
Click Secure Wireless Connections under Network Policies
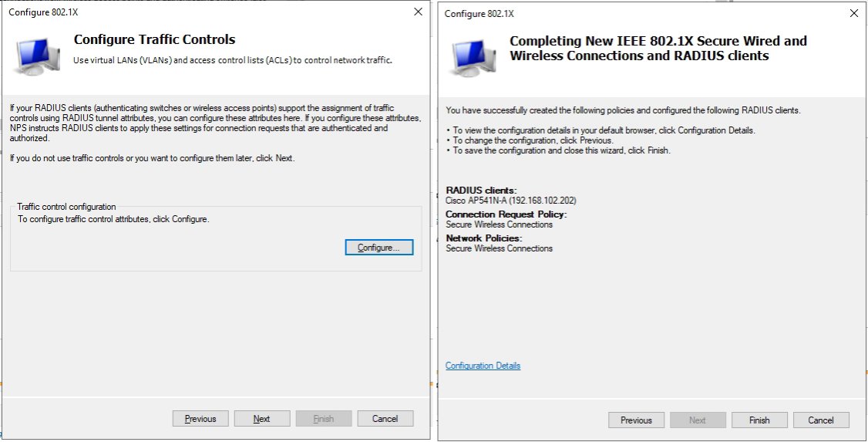pyautogui.click(x=500, y=248)
